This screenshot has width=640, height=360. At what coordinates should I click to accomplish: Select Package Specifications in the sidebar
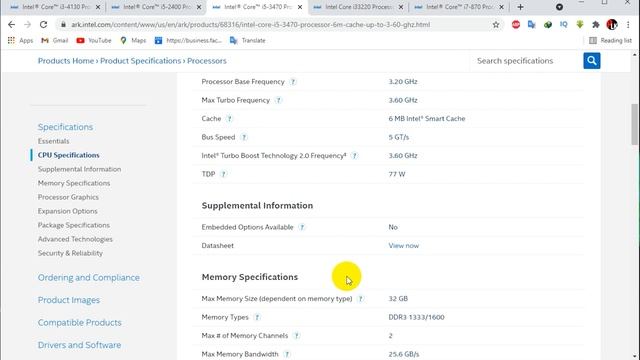tap(73, 225)
